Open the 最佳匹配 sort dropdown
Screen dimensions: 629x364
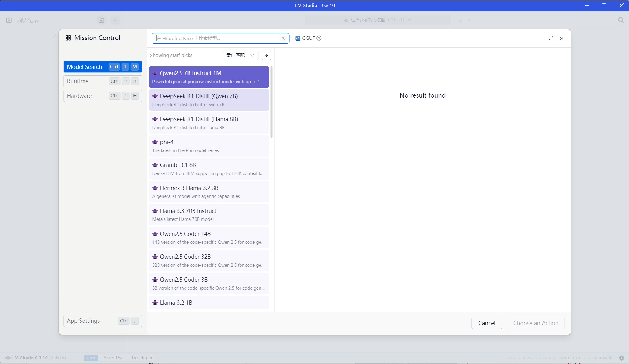(241, 55)
